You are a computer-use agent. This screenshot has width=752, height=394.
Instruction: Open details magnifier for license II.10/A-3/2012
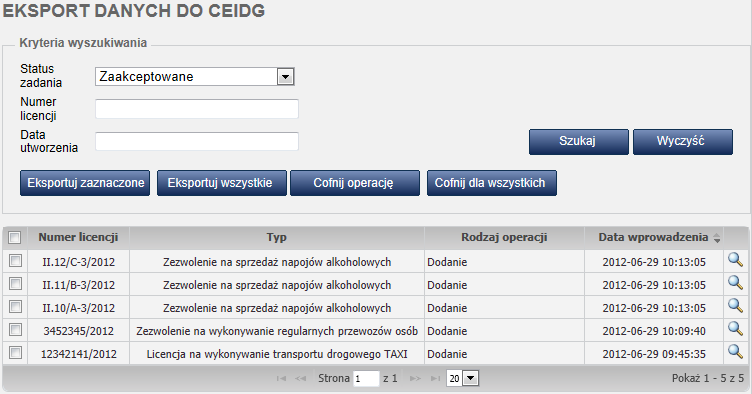tap(735, 306)
